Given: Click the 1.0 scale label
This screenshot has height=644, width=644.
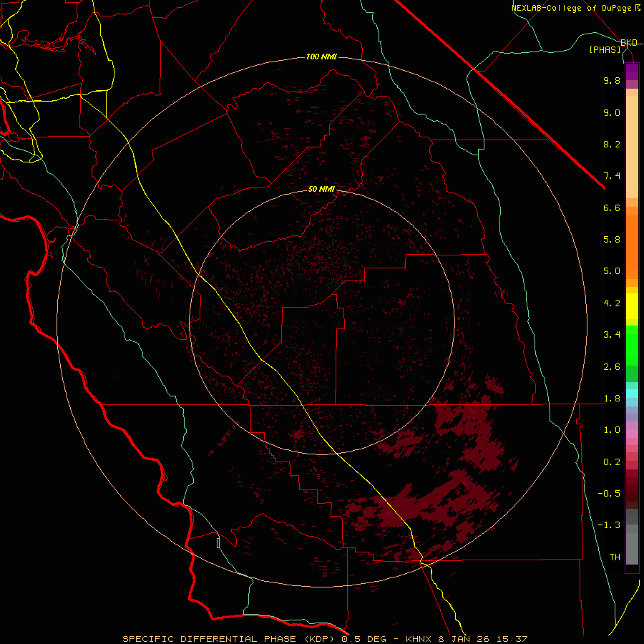Looking at the screenshot, I should click(612, 430).
